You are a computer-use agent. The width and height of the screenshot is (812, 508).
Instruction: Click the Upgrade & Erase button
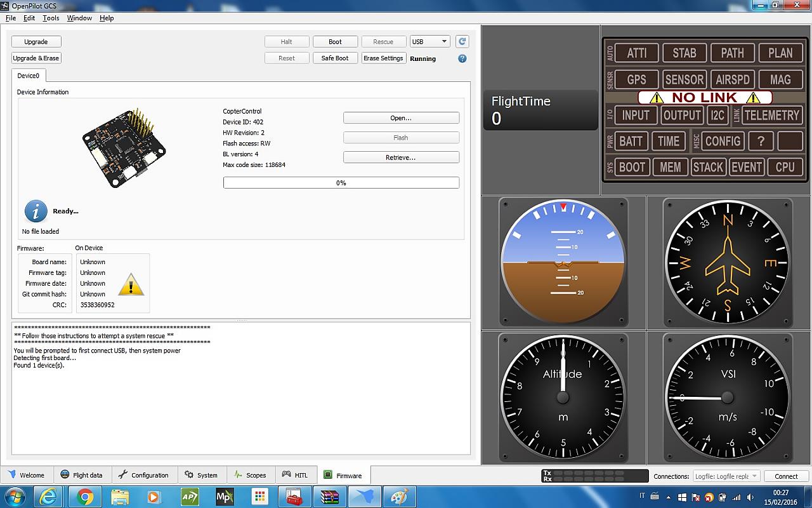click(36, 58)
